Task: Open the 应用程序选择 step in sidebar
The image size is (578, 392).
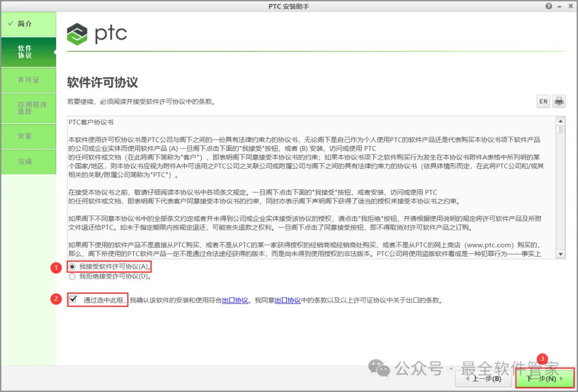Action: 29,108
